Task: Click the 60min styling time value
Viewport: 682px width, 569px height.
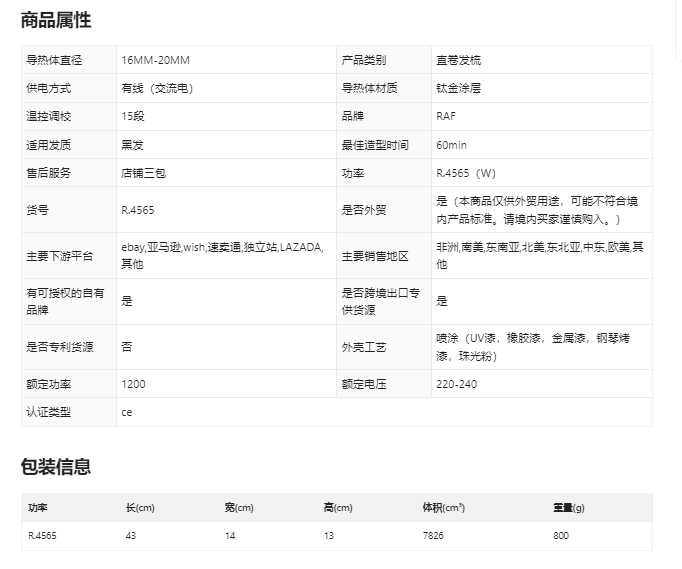Action: [x=452, y=145]
